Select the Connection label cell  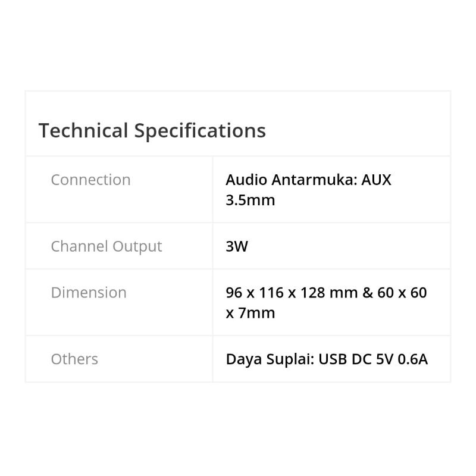119,189
